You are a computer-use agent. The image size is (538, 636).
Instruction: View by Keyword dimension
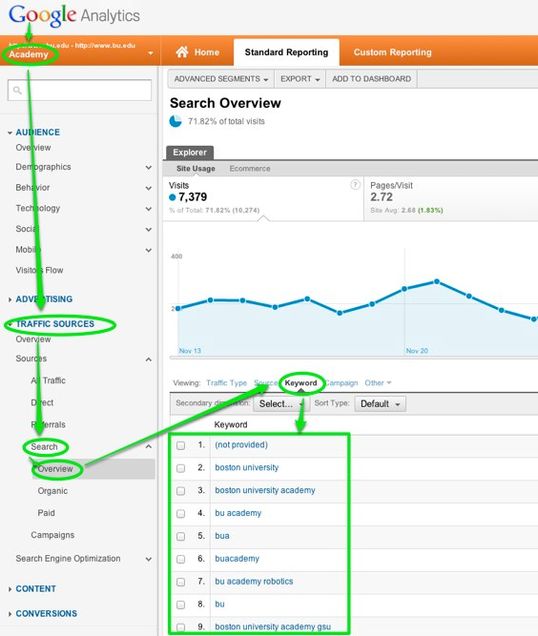click(301, 382)
